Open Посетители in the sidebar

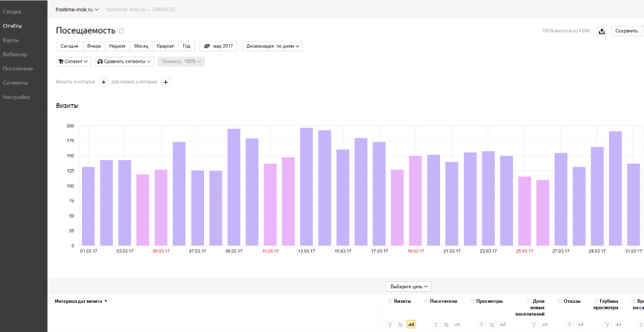tap(18, 68)
